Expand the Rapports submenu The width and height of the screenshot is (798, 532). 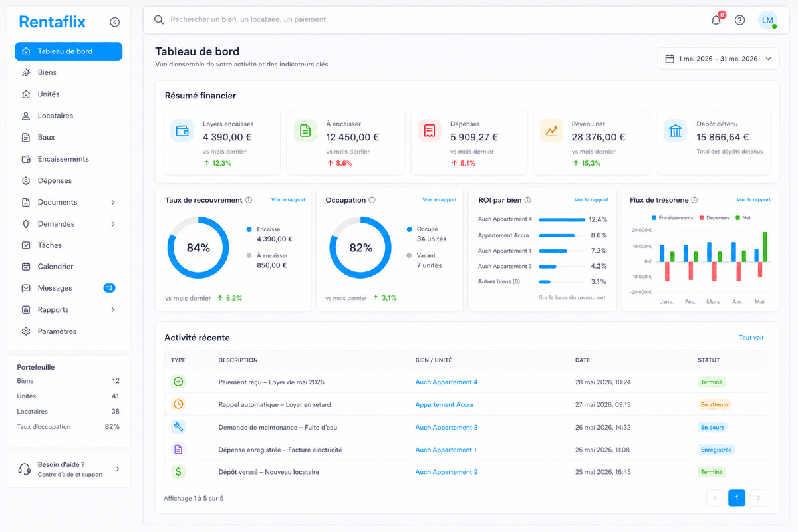[113, 310]
